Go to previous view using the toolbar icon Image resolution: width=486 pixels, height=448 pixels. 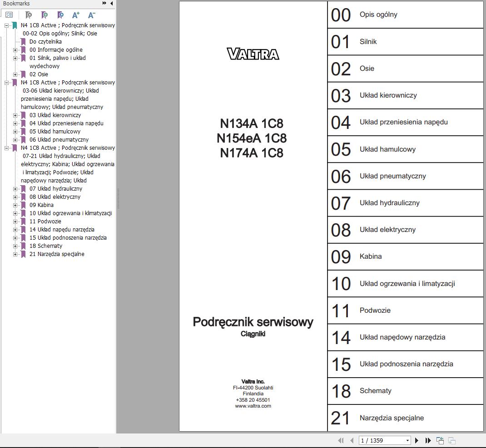pos(440,440)
